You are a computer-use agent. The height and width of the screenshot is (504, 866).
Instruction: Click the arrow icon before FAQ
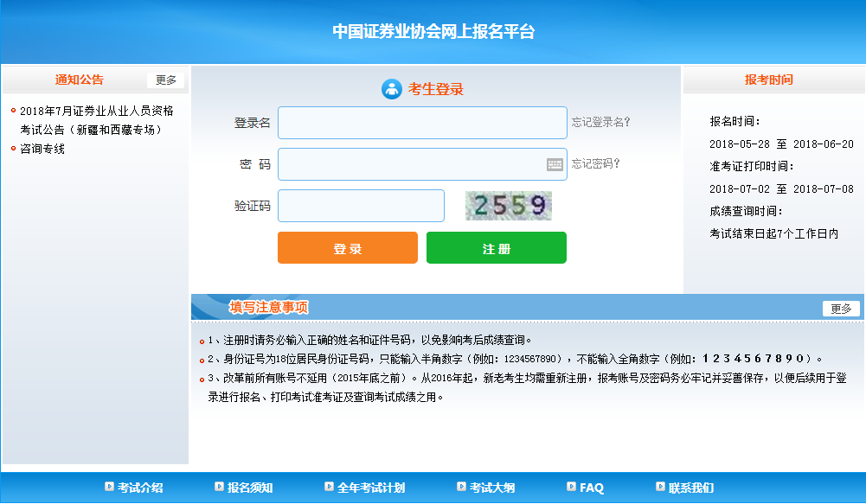coord(570,487)
